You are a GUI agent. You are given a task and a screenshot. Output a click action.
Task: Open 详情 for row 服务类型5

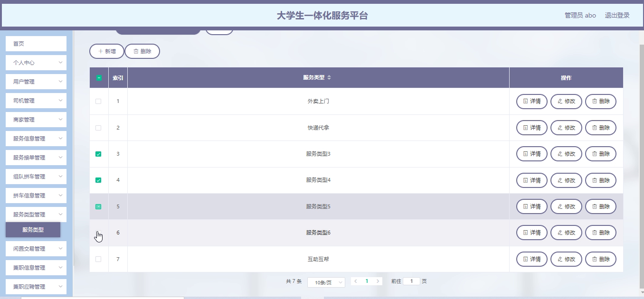[532, 206]
